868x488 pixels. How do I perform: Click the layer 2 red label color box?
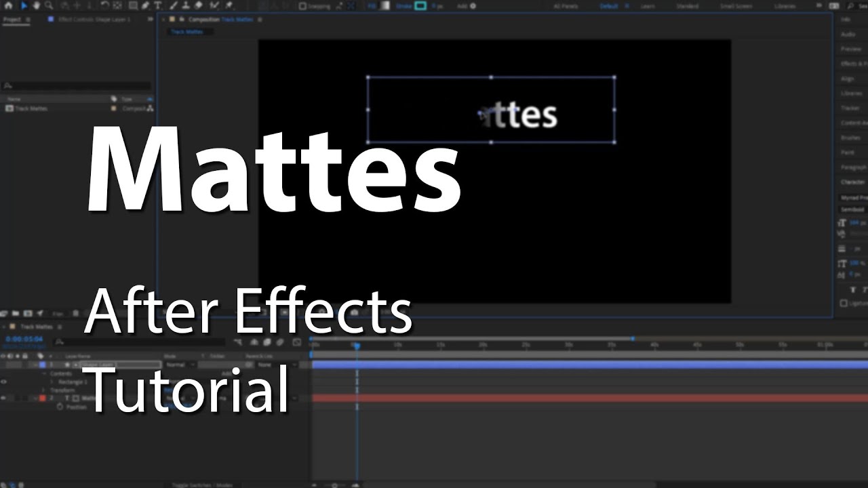(43, 398)
